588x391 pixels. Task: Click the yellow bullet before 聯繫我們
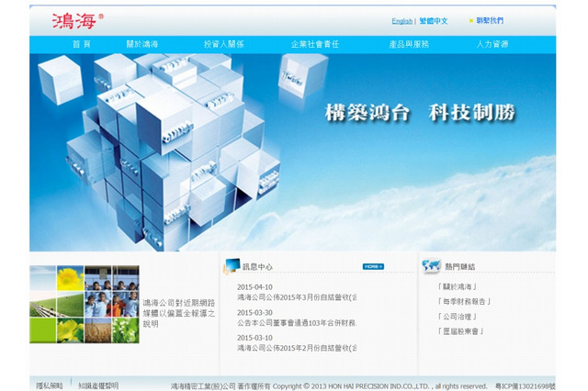[471, 20]
